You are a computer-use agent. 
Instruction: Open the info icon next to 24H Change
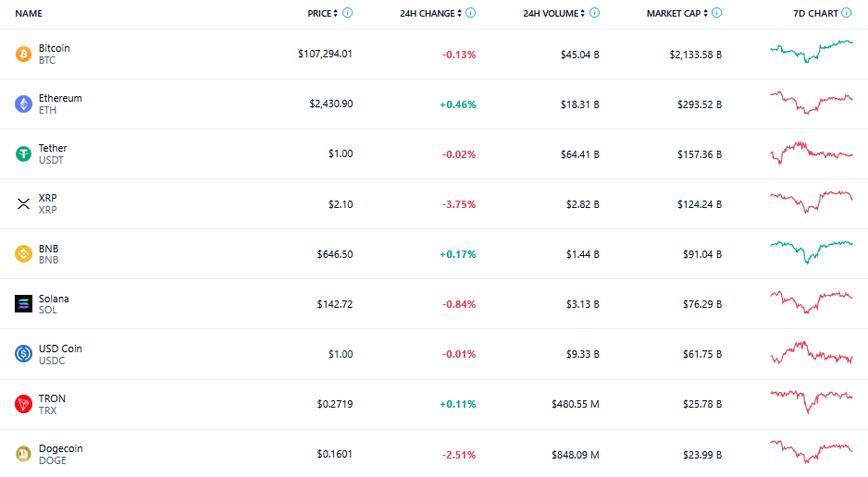(x=470, y=13)
